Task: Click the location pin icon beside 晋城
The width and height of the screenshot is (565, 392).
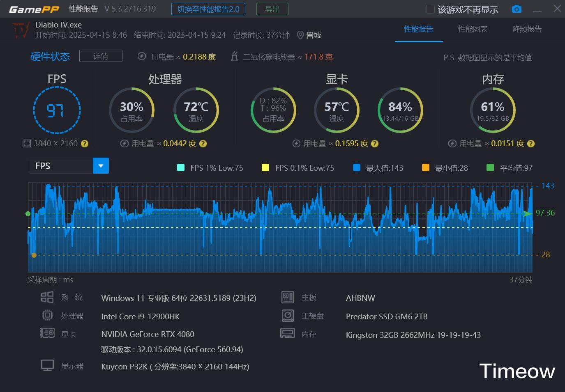Action: (x=300, y=35)
